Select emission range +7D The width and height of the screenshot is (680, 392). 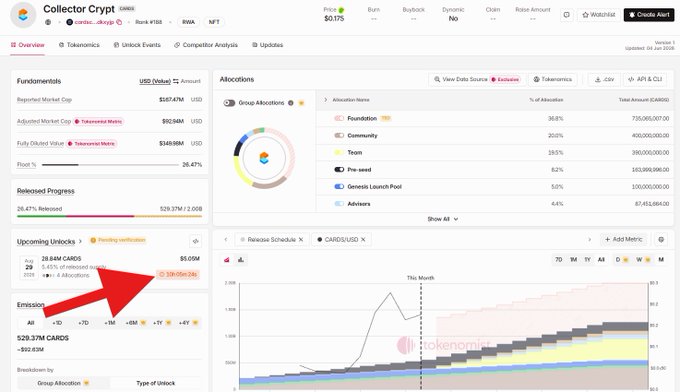coord(83,323)
